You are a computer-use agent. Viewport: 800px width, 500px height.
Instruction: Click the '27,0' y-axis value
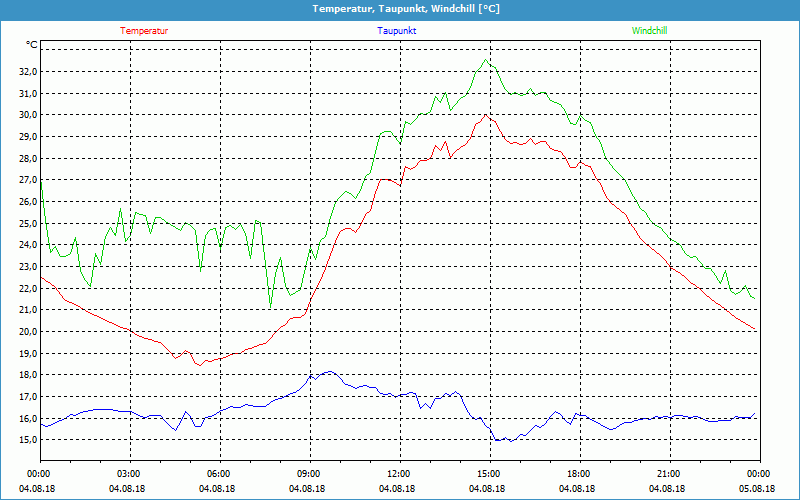click(28, 180)
